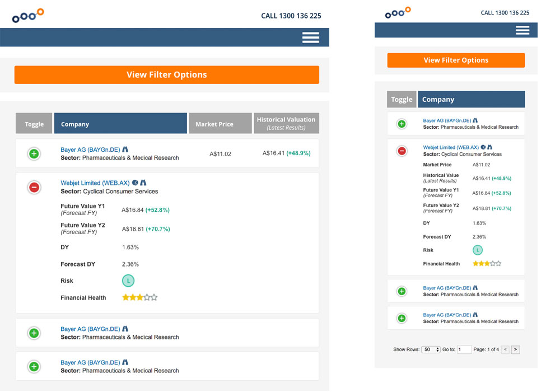Click the Company column header in wide layout
The width and height of the screenshot is (560, 392).
(x=120, y=124)
